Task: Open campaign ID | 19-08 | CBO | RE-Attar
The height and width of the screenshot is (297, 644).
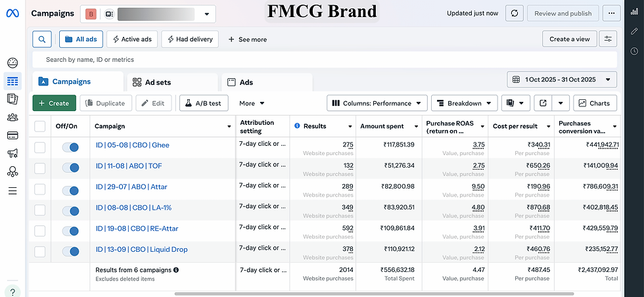Action: pos(137,229)
